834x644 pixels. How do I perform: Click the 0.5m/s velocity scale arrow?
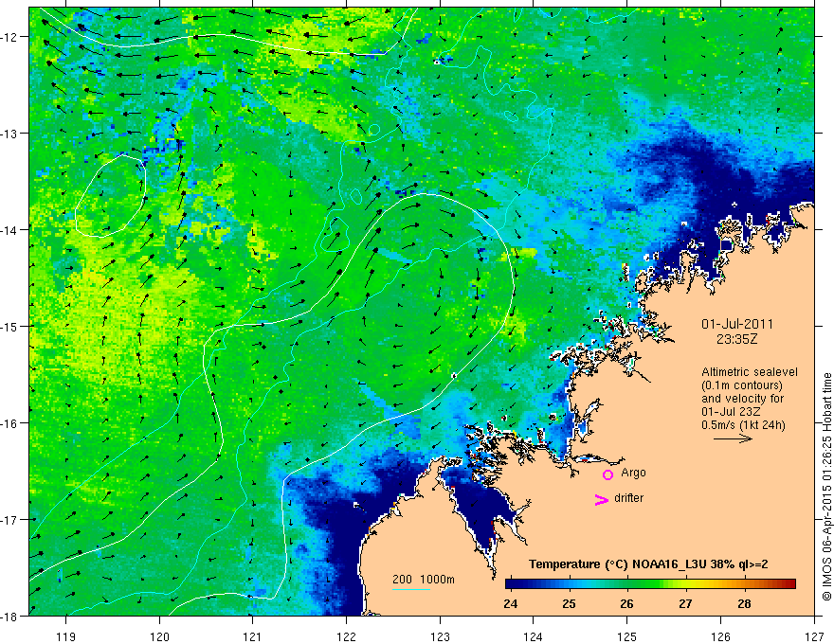click(733, 438)
